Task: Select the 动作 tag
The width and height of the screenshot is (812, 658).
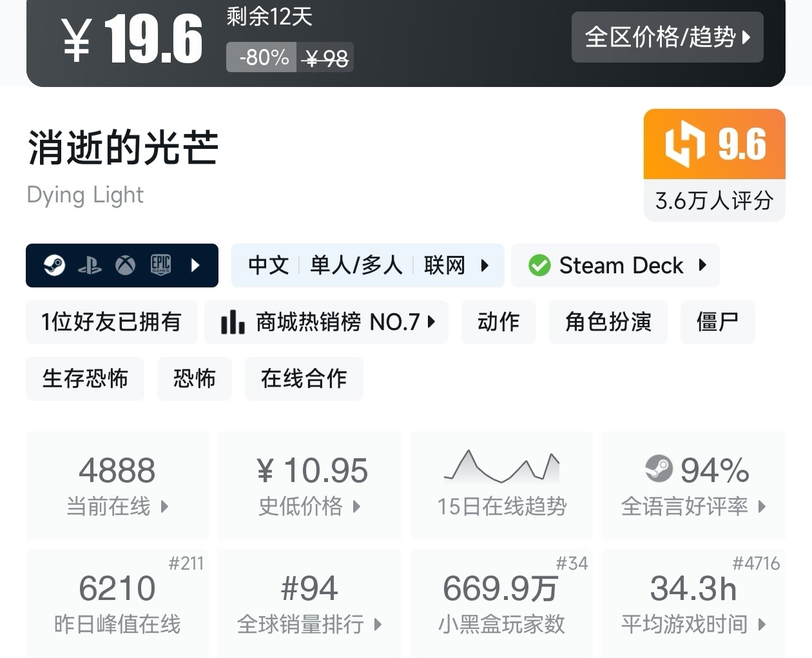Action: pos(498,322)
